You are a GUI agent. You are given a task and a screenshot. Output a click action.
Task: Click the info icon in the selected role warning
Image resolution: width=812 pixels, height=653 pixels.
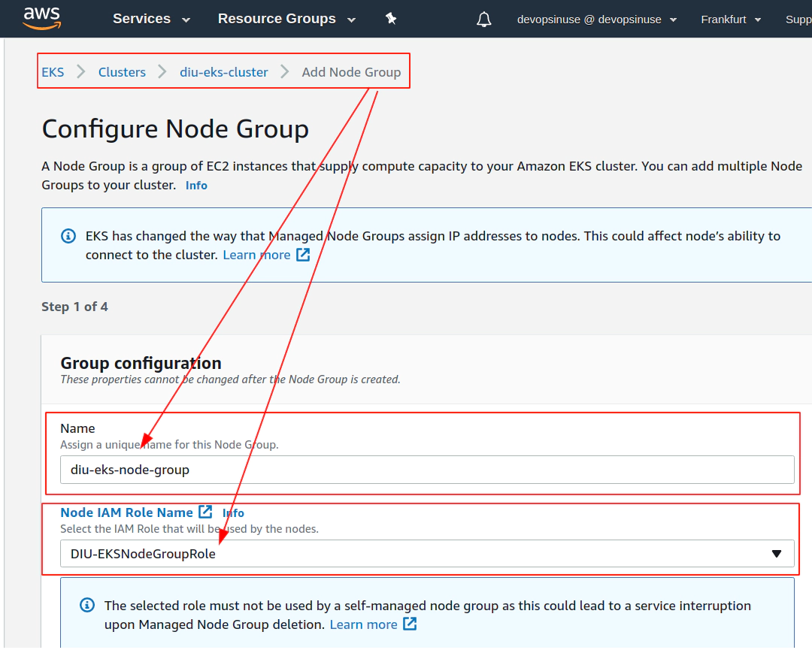click(87, 605)
